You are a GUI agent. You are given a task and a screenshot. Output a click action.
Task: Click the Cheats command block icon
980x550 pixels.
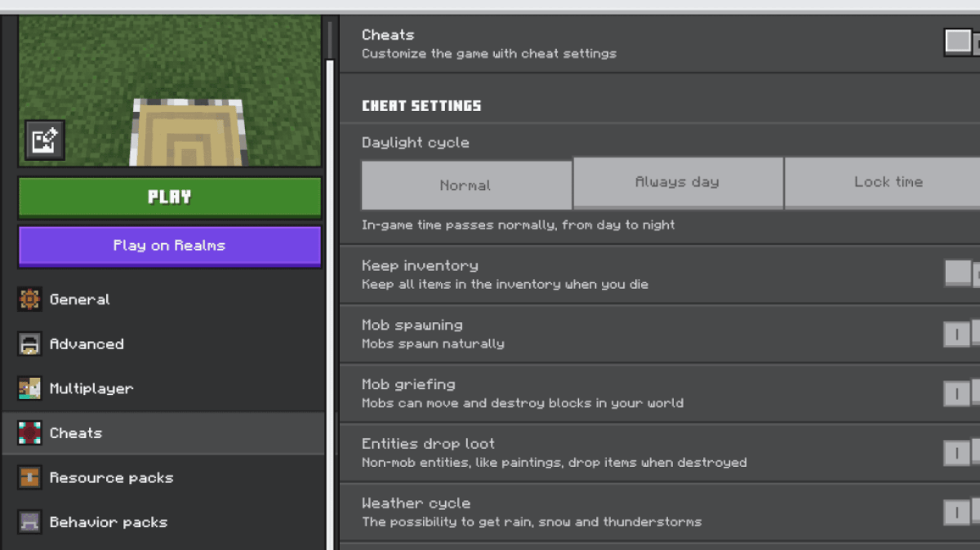coord(29,433)
